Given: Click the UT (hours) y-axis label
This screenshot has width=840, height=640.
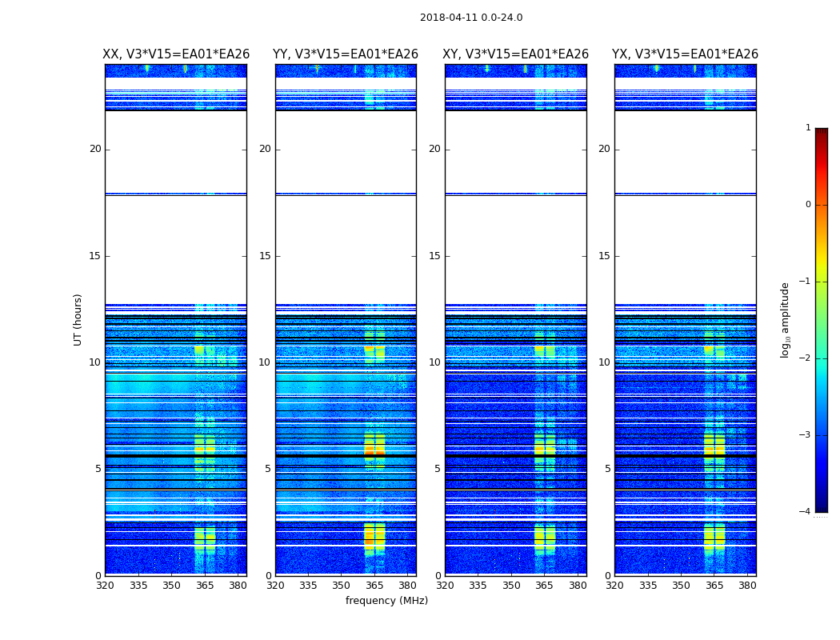Looking at the screenshot, I should (x=78, y=319).
